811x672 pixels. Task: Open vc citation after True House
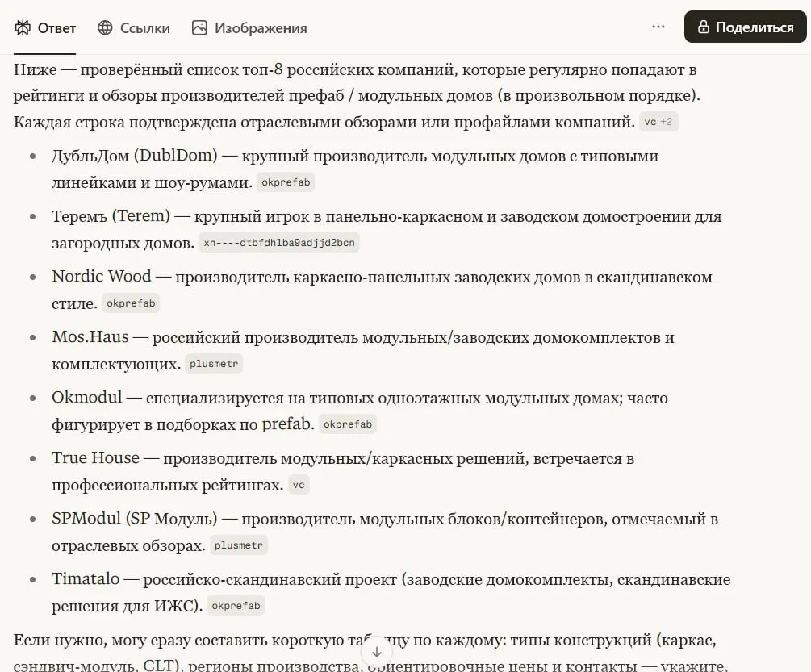[x=299, y=485]
